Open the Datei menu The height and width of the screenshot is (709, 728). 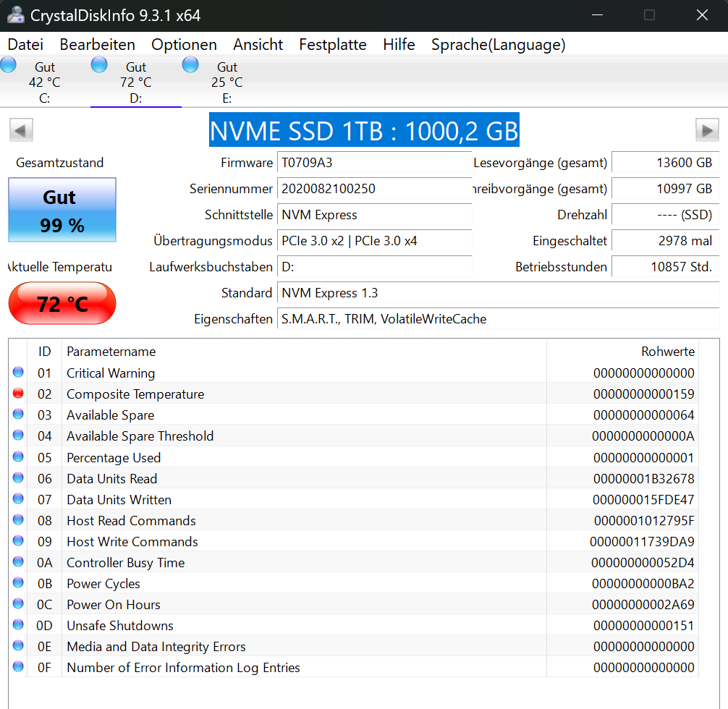coord(25,45)
